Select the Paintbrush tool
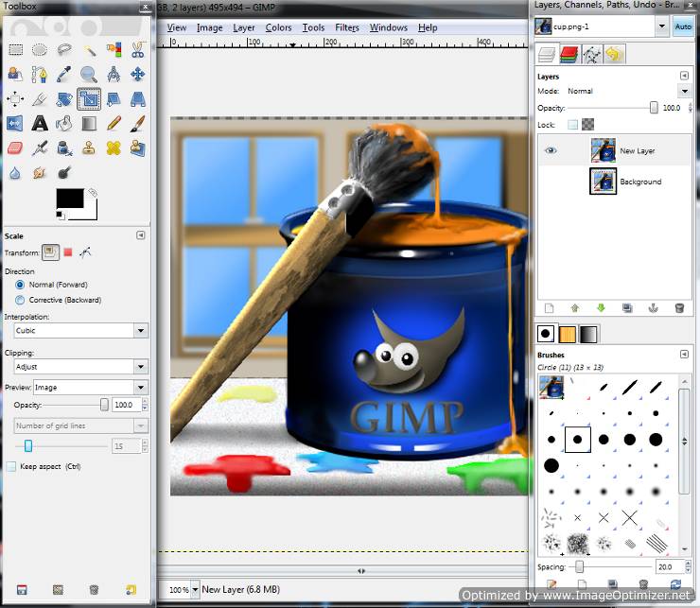The image size is (700, 608). (137, 123)
